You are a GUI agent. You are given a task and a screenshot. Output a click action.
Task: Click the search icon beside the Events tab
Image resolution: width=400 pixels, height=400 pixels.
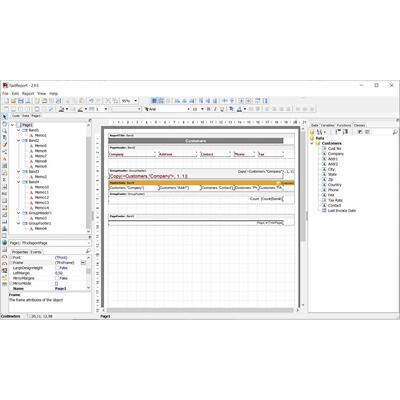(x=88, y=251)
